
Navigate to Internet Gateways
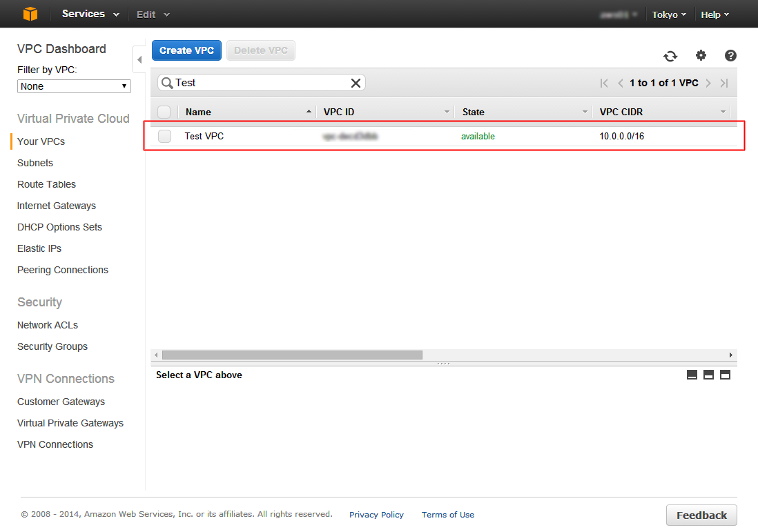coord(57,206)
